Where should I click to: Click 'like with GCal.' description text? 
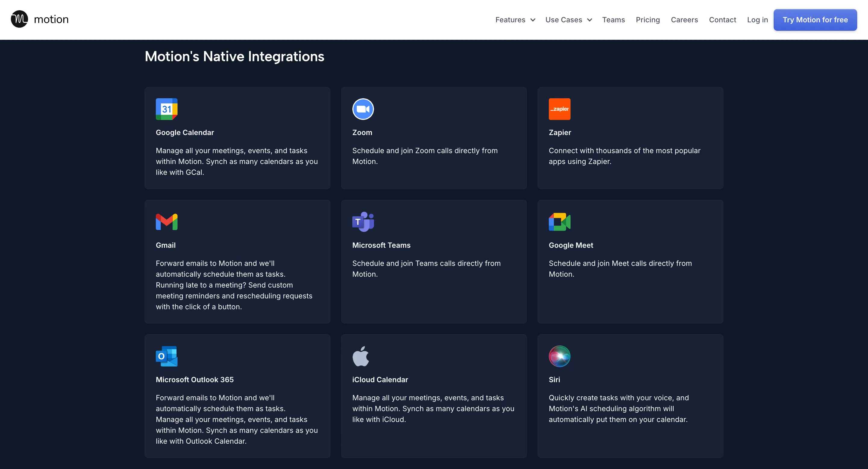(x=180, y=172)
